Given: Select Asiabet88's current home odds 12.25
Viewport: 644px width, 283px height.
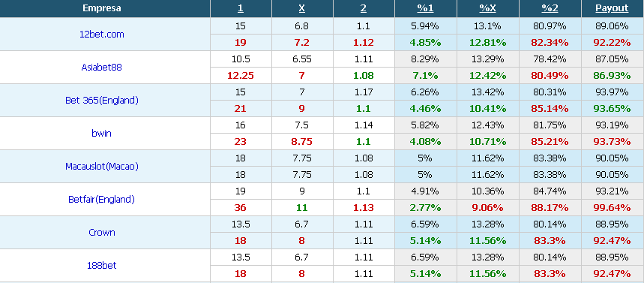Looking at the screenshot, I should pos(241,76).
